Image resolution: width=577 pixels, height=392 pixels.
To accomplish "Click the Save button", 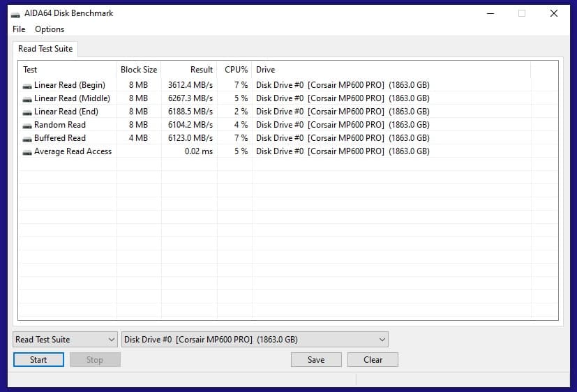I will [x=316, y=360].
